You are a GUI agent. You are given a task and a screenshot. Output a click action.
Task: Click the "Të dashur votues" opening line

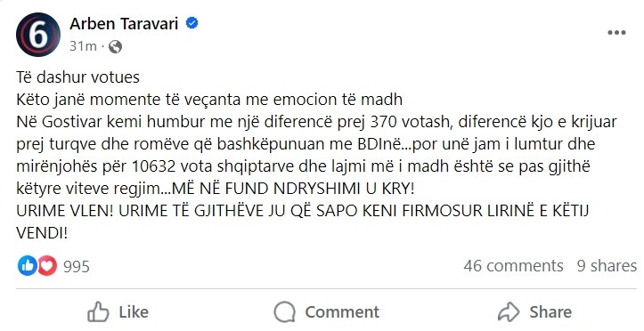coord(78,77)
